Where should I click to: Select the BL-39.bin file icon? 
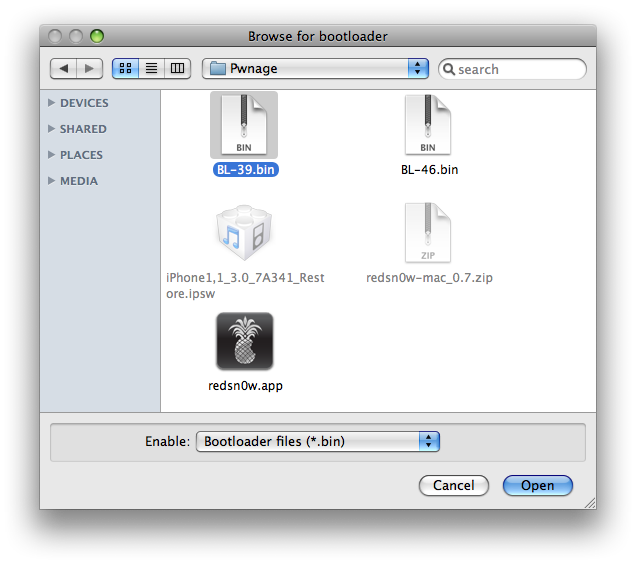tap(244, 125)
